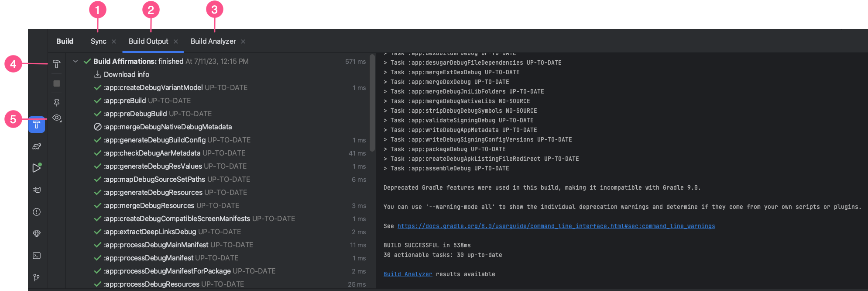Open the App Quality Insights gem icon

37,234
